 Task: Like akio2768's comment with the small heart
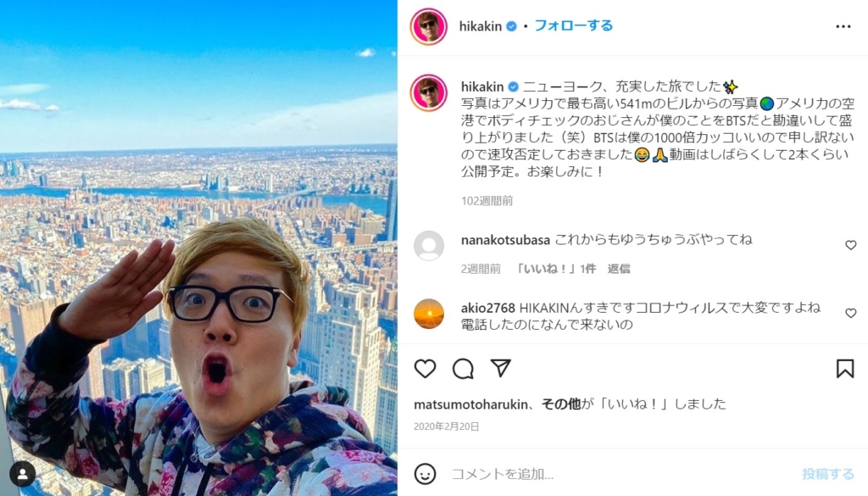(x=851, y=314)
